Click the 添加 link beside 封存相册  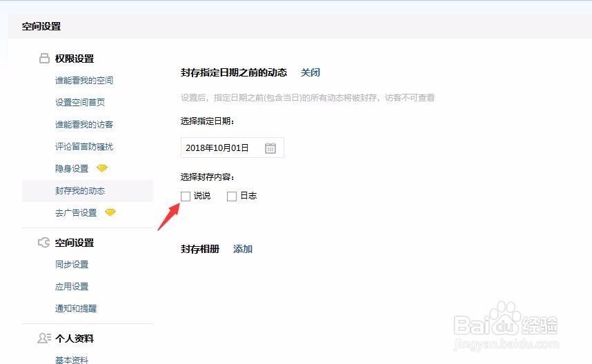[x=243, y=249]
